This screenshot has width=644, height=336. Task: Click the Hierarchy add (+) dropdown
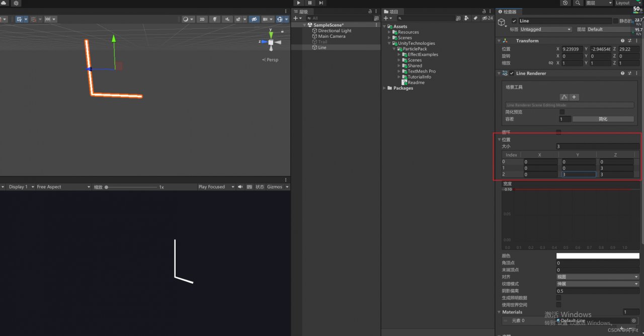pyautogui.click(x=297, y=18)
